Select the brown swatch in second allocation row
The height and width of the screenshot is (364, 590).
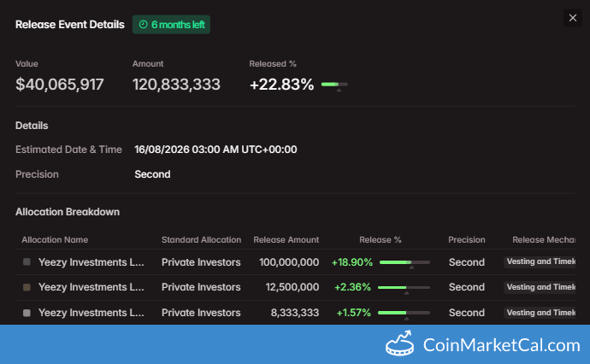[27, 287]
